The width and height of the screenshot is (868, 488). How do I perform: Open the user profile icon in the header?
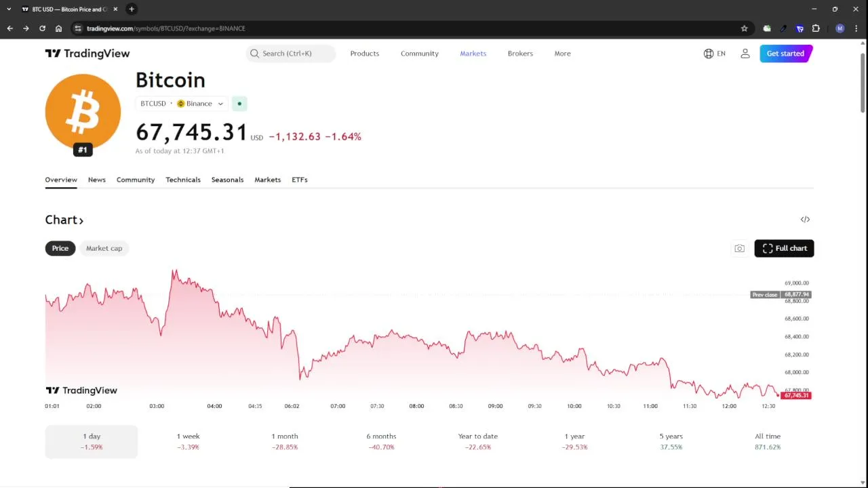click(x=745, y=54)
